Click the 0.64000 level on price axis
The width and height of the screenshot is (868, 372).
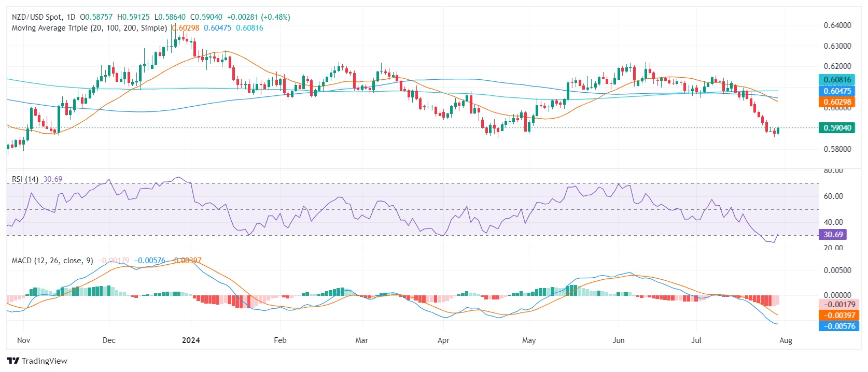(x=837, y=25)
